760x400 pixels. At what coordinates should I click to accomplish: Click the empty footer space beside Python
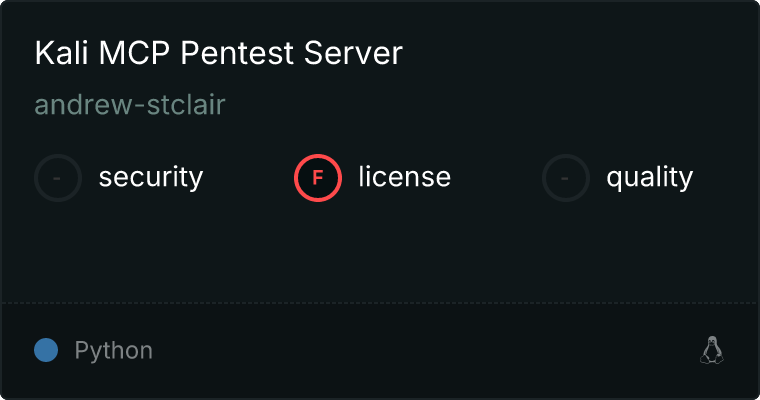click(x=420, y=350)
